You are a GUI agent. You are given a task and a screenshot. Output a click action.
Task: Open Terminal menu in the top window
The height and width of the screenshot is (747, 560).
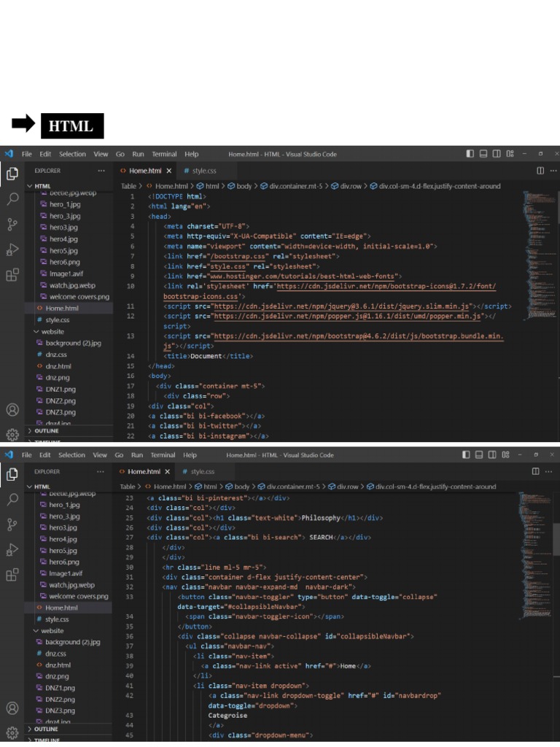[164, 154]
